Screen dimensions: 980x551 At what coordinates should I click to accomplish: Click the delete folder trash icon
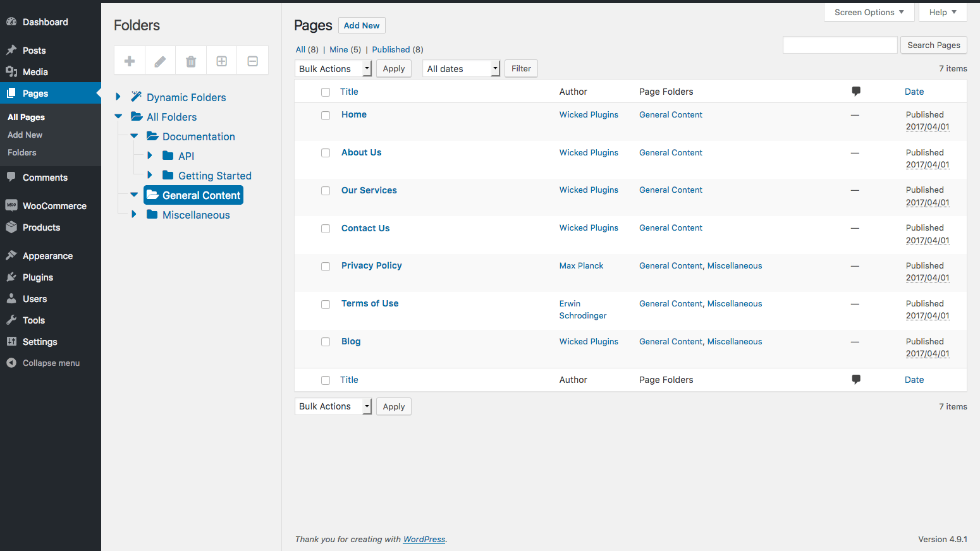(x=191, y=61)
